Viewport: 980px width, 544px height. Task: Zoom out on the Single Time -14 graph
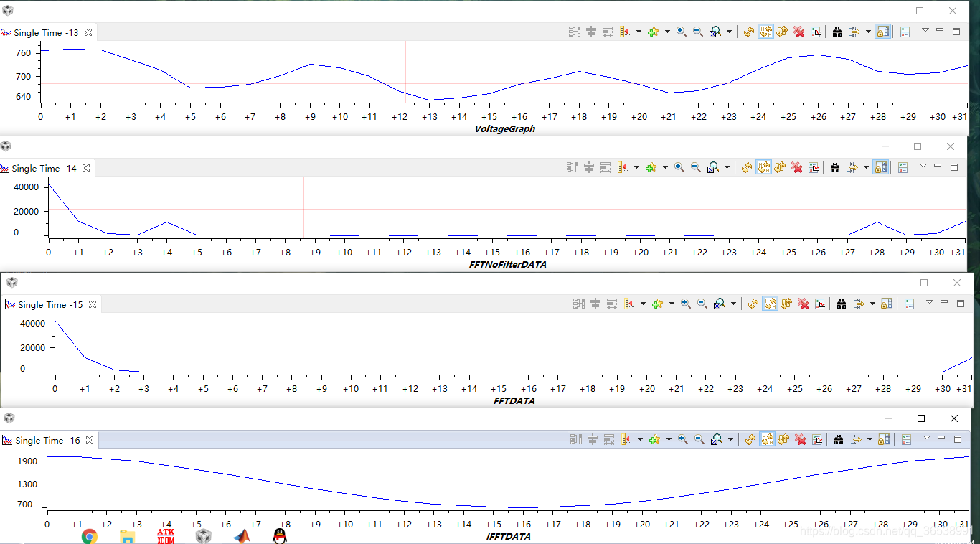(695, 168)
